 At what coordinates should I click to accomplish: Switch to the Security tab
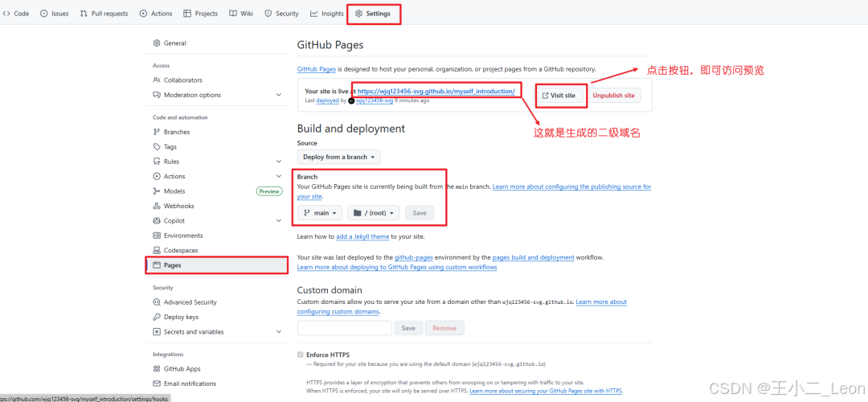(x=282, y=14)
